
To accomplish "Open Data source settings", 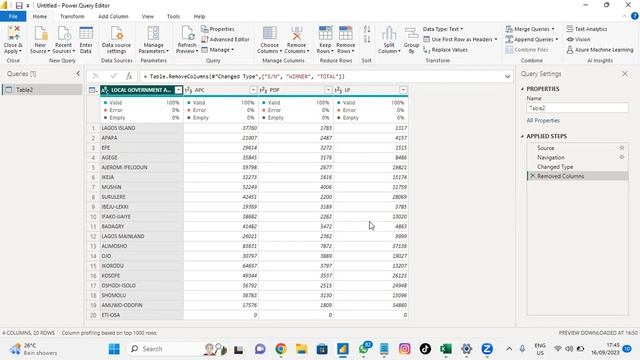I will [x=116, y=33].
